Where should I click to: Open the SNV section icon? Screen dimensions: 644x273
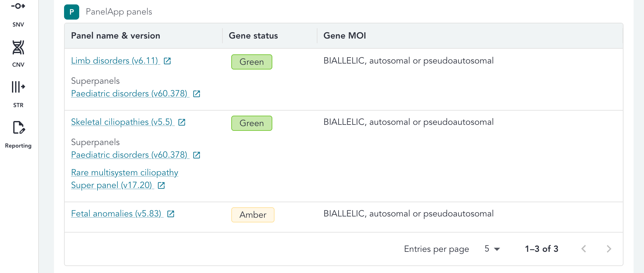click(18, 6)
